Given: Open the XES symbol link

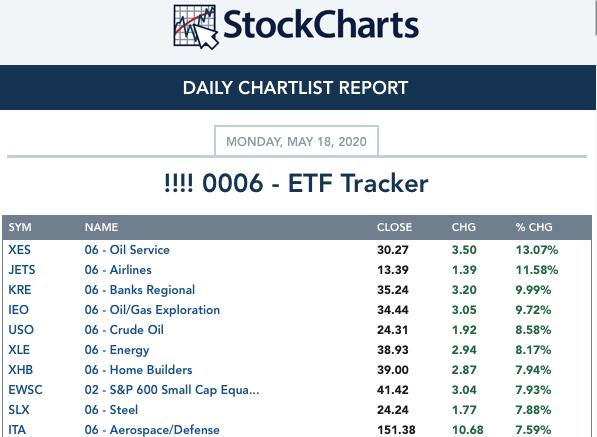Looking at the screenshot, I should click(x=19, y=250).
